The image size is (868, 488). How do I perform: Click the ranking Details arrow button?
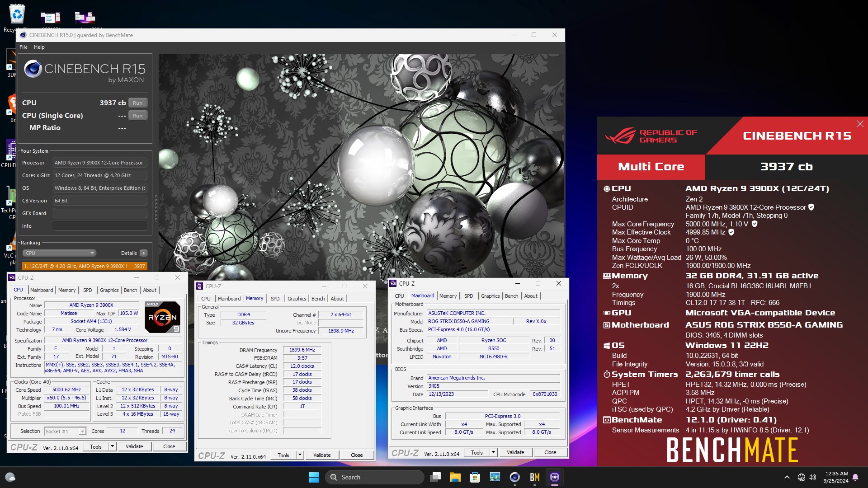[144, 253]
